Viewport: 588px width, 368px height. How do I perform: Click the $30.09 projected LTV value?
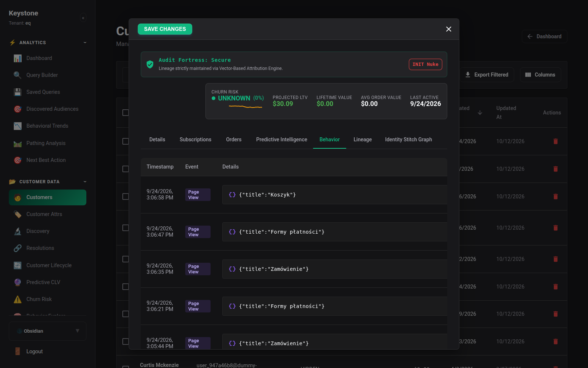click(x=283, y=104)
